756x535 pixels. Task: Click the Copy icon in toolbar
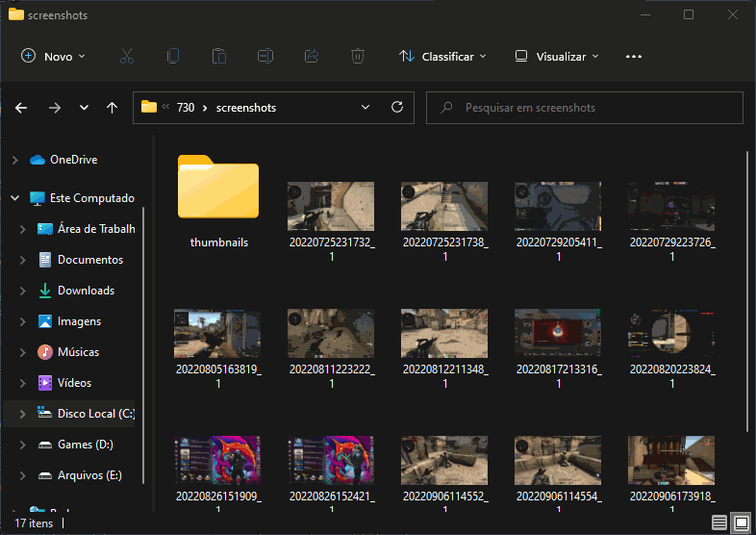click(x=173, y=57)
